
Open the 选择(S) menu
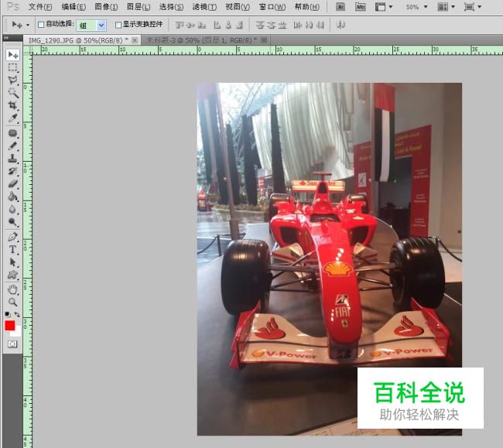click(x=171, y=7)
